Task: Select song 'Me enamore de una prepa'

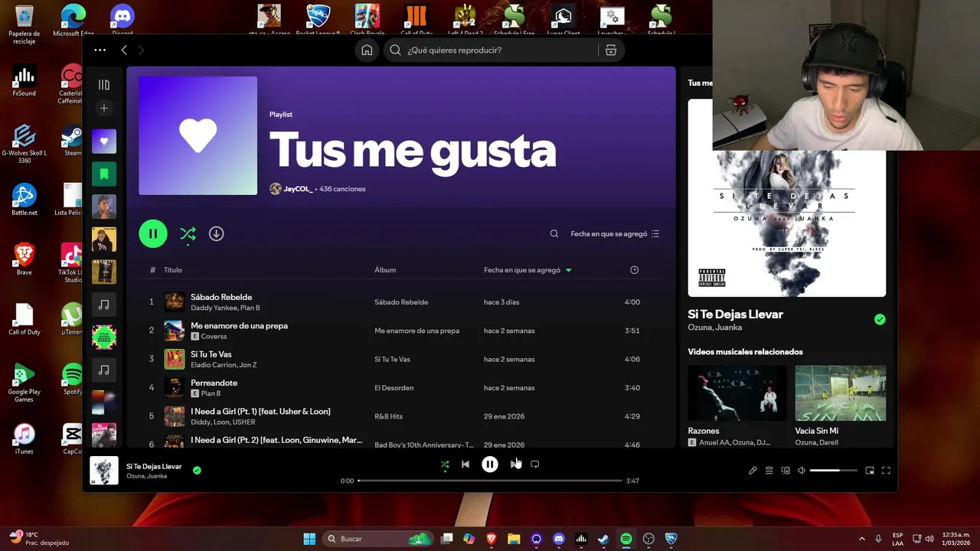Action: [239, 326]
